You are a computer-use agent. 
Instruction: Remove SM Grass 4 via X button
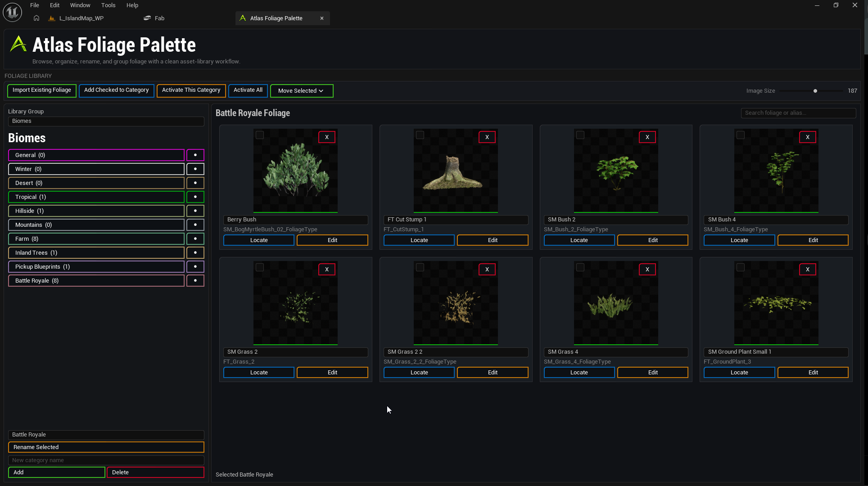point(647,270)
